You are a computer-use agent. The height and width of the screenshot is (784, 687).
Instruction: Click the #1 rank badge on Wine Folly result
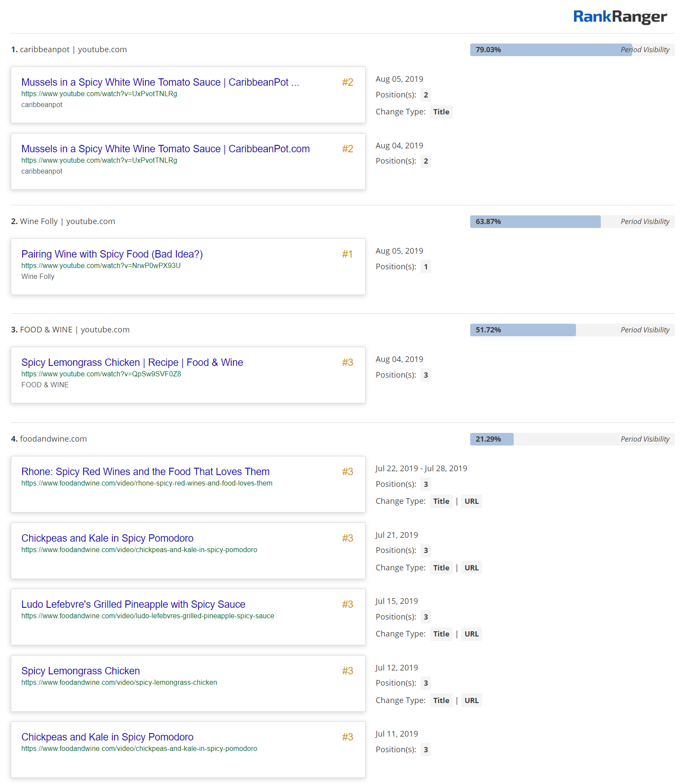click(x=347, y=254)
